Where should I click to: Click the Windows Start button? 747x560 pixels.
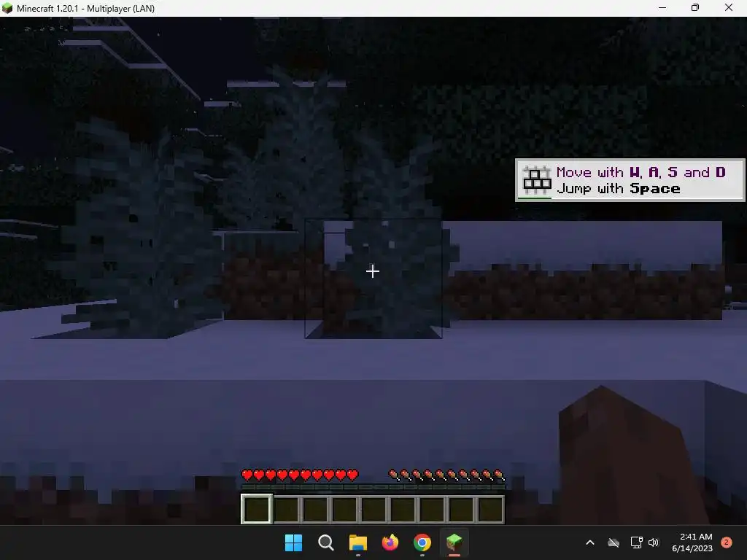click(293, 542)
